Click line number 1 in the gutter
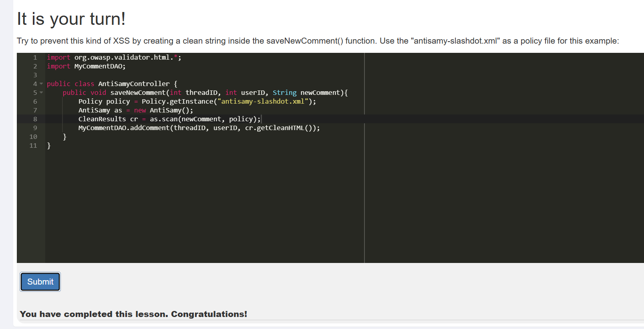644x329 pixels. (x=35, y=58)
